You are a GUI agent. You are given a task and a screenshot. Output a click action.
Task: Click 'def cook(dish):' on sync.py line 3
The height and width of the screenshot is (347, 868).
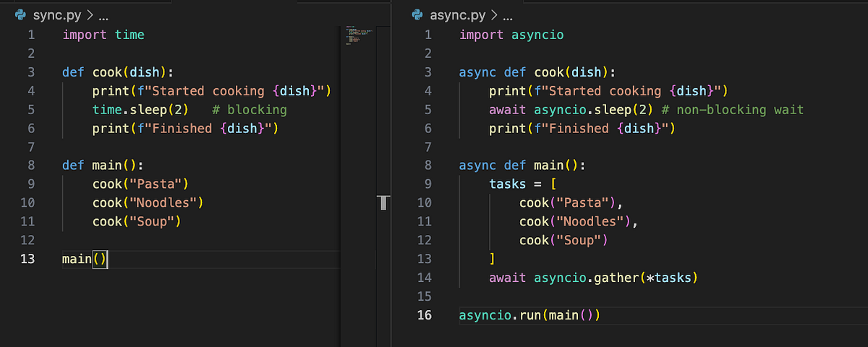point(119,72)
